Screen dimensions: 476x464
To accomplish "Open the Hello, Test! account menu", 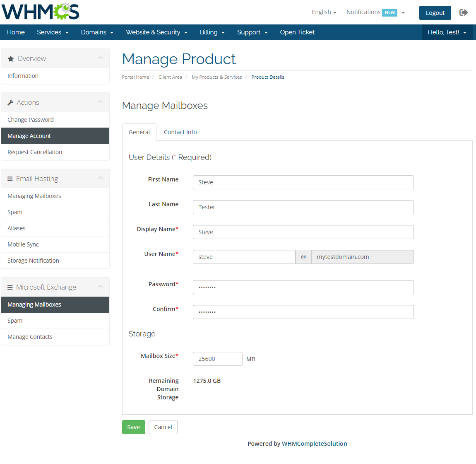I will [447, 32].
